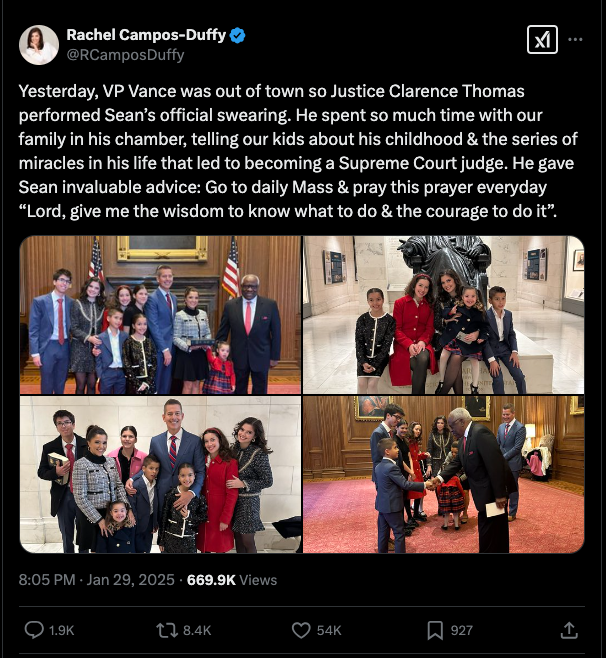This screenshot has height=658, width=606.
Task: Open the @RCamposDuffy handle link
Action: point(125,55)
